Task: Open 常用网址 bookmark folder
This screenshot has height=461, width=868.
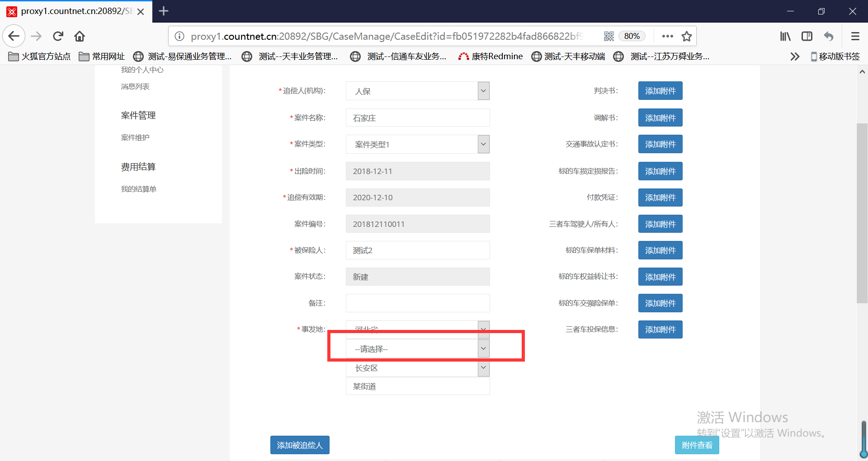Action: click(102, 56)
